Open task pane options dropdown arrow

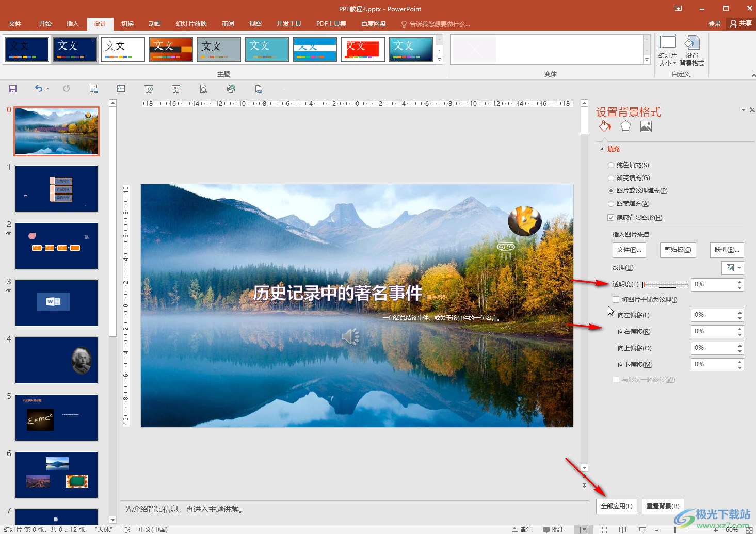click(x=743, y=110)
